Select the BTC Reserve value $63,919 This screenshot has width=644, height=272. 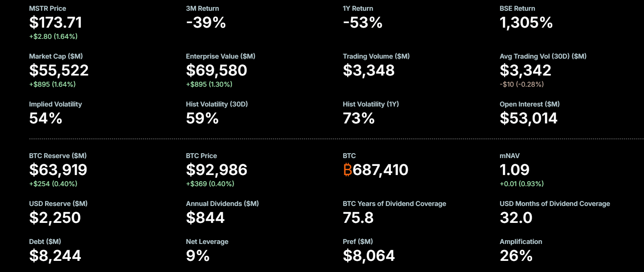[58, 170]
